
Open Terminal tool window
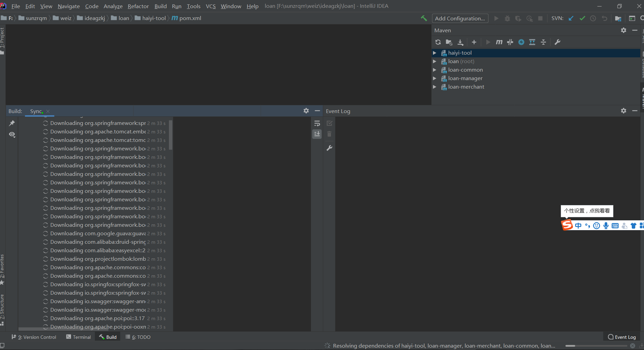[79, 337]
